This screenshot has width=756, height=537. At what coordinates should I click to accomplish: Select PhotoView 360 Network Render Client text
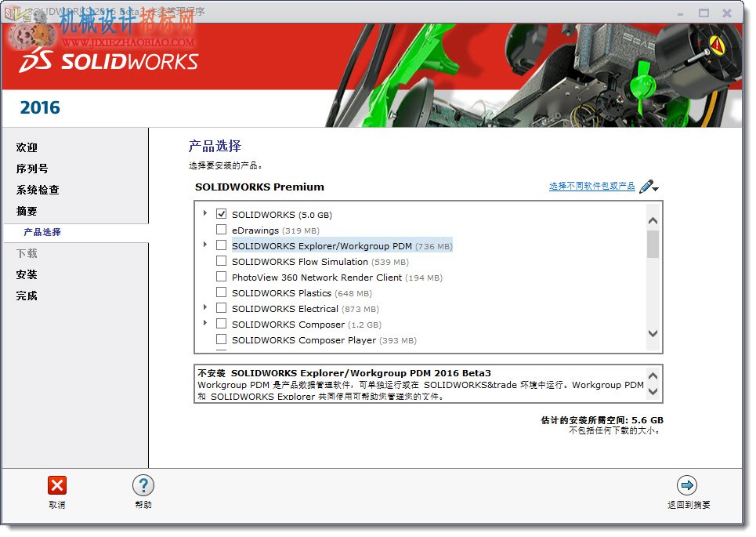tap(337, 278)
